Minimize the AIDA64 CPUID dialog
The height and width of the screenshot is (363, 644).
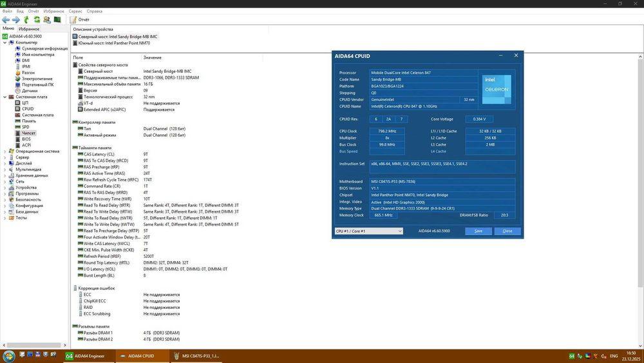tap(500, 55)
